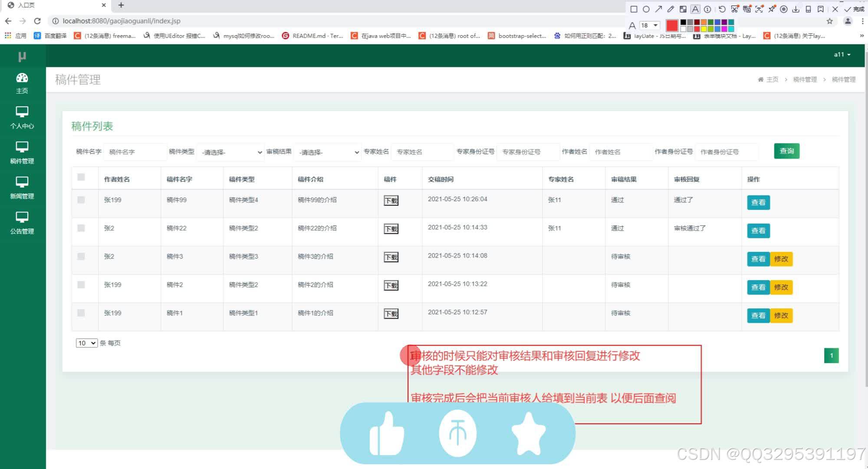Focus the 作者姓名 search field
Viewport: 868px width, 469px height.
point(621,152)
